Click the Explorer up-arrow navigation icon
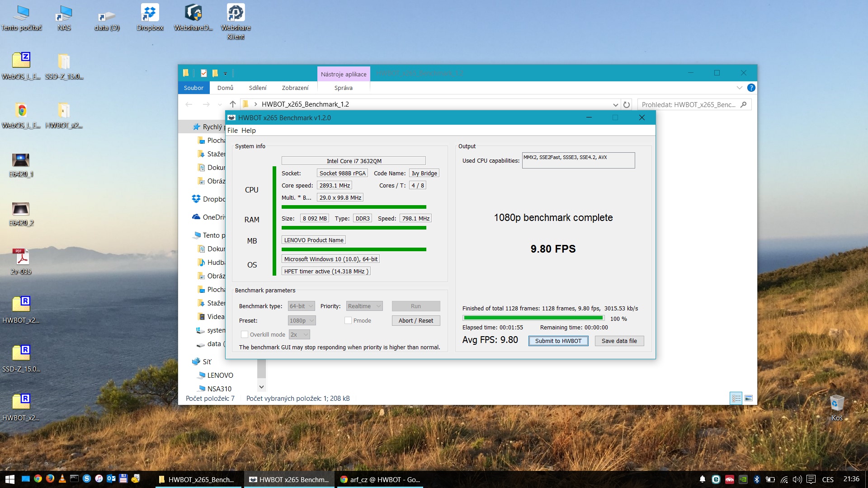 pos(232,104)
